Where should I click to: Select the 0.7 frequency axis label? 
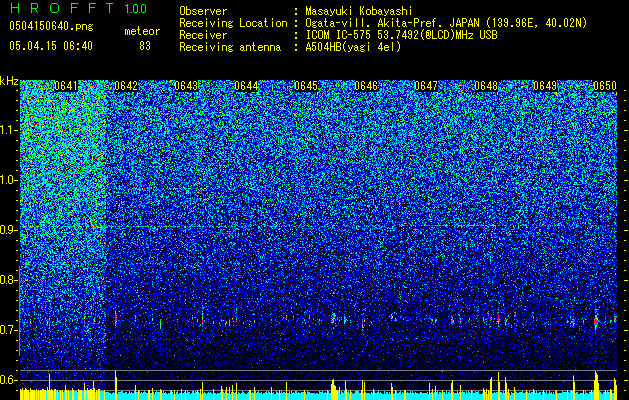click(x=9, y=330)
